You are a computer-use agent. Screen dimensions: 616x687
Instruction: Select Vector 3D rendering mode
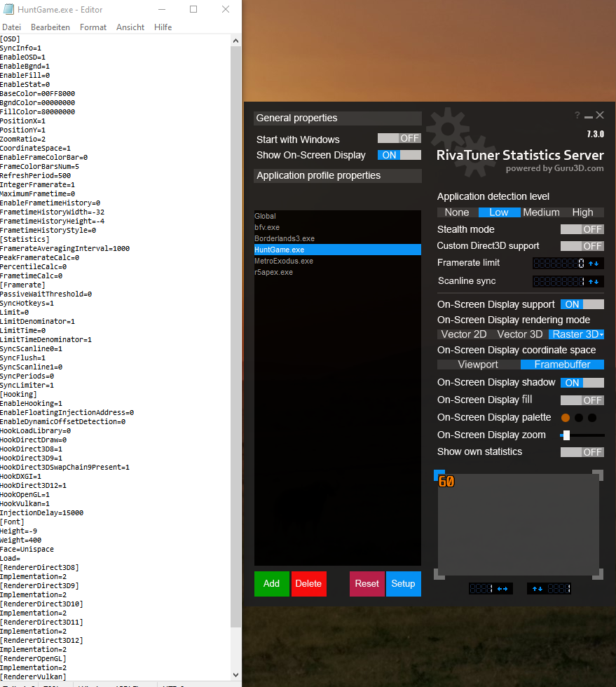tap(520, 334)
